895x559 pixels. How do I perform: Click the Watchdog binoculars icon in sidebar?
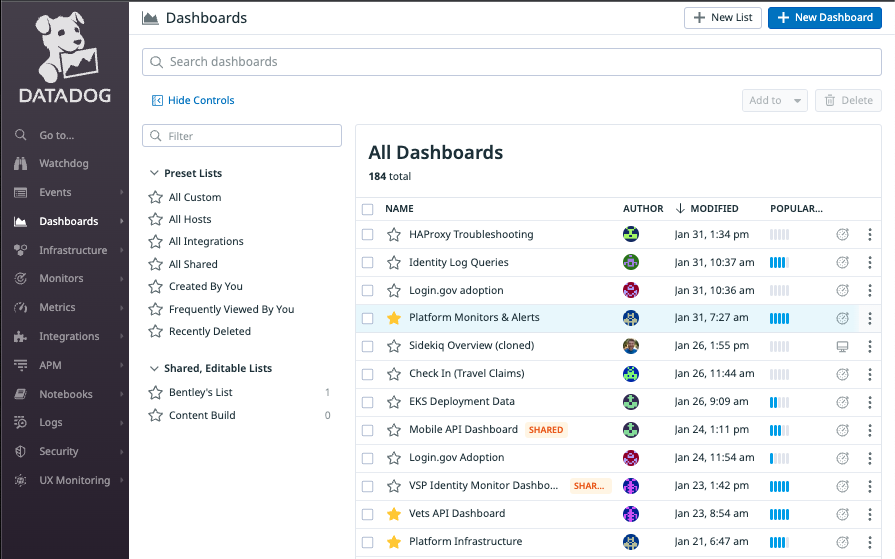(x=20, y=163)
